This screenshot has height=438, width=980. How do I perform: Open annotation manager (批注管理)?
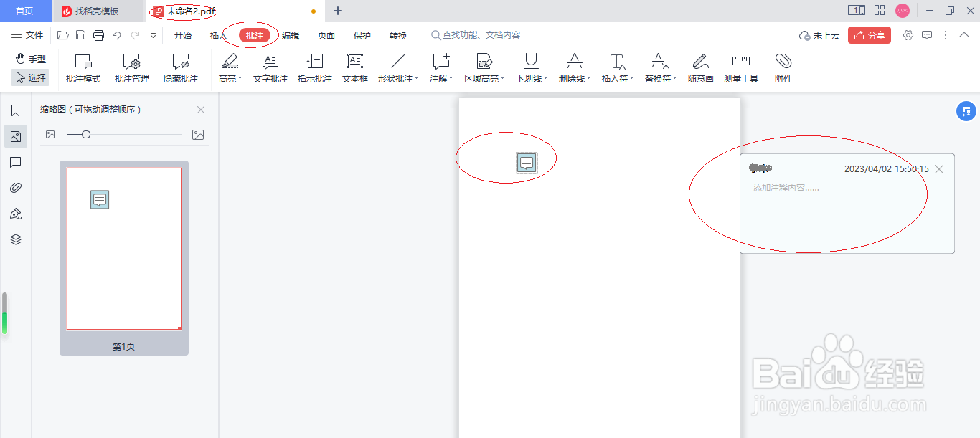tap(132, 69)
